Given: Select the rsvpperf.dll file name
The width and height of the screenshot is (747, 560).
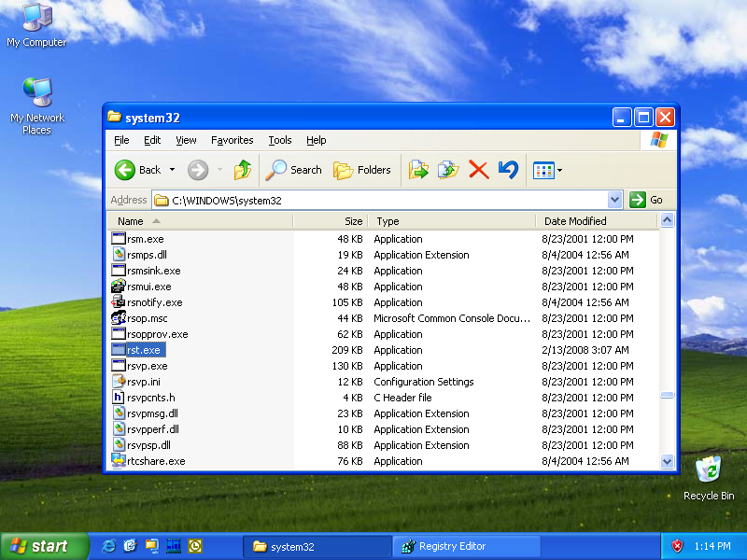Looking at the screenshot, I should coord(153,429).
